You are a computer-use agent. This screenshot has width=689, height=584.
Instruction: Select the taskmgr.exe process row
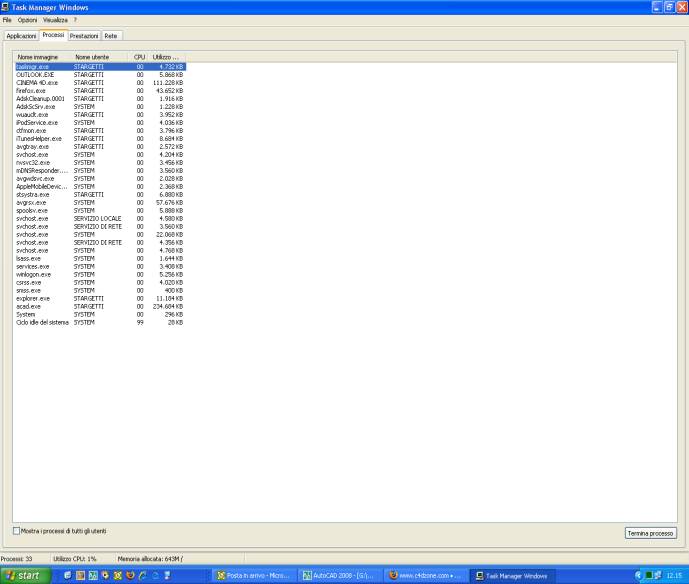(100, 67)
